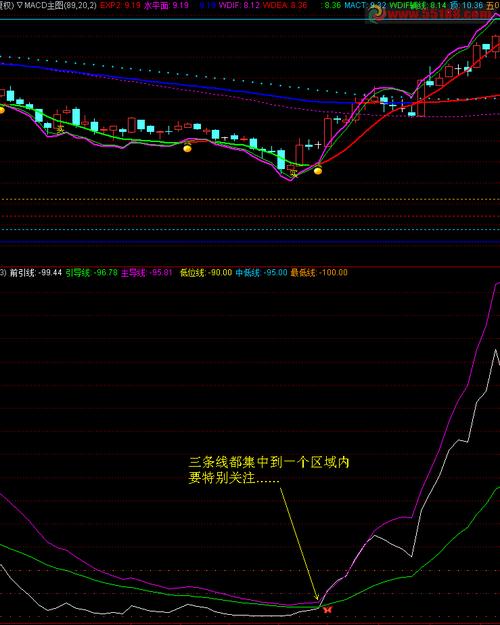Click the gold ball marker at left edge
The height and width of the screenshot is (625, 500).
[2, 109]
